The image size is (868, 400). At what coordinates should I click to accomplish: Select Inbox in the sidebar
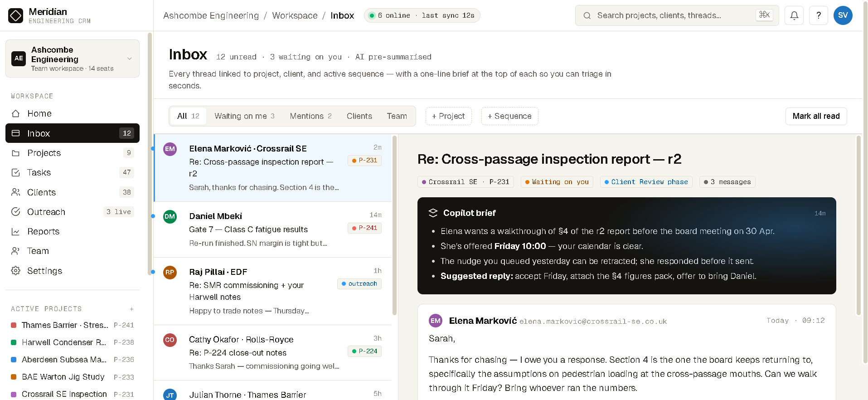73,133
